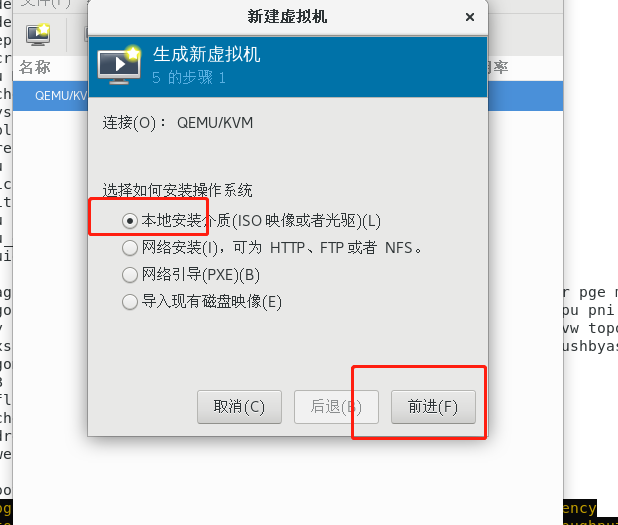Focus the terminal text showing pge
This screenshot has height=525, width=618.
592,293
